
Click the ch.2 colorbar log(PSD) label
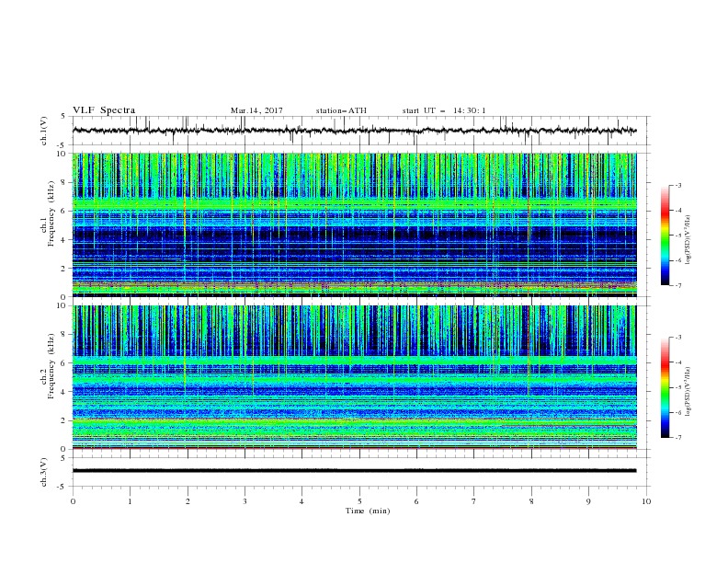pos(688,392)
